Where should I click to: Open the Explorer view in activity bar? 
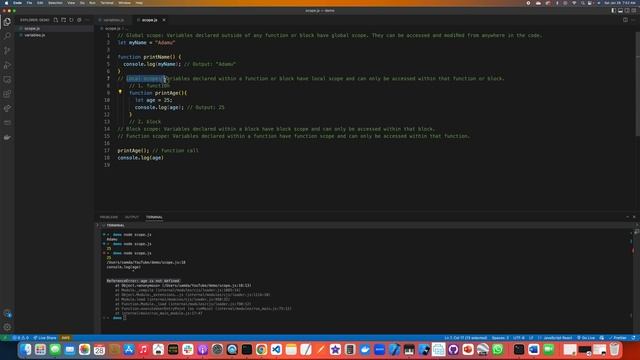tap(7, 22)
